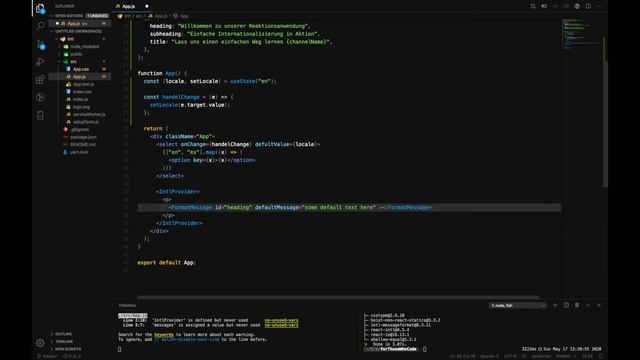Expand the Outline section
This screenshot has height=360, width=640.
[x=64, y=334]
